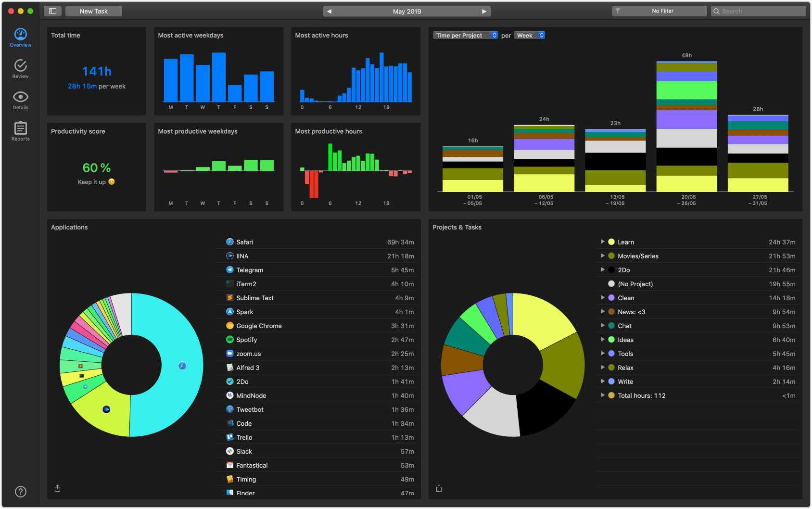Click the Spotify app icon in list
Viewport: 812px width, 509px height.
click(x=230, y=340)
